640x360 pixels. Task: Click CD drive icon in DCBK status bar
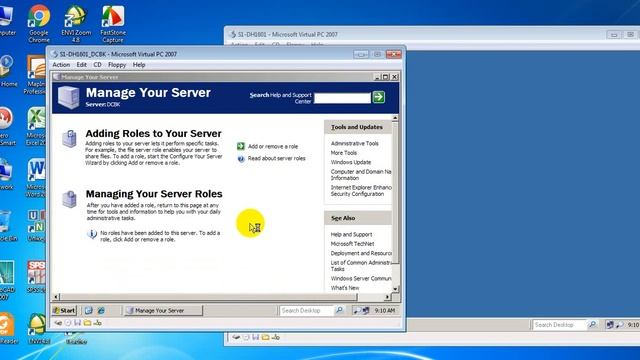(68, 323)
